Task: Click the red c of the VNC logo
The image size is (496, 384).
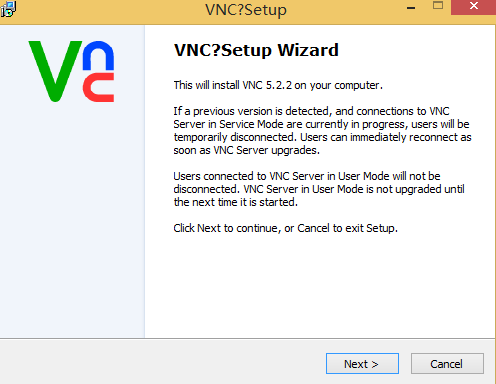Action: tap(98, 87)
